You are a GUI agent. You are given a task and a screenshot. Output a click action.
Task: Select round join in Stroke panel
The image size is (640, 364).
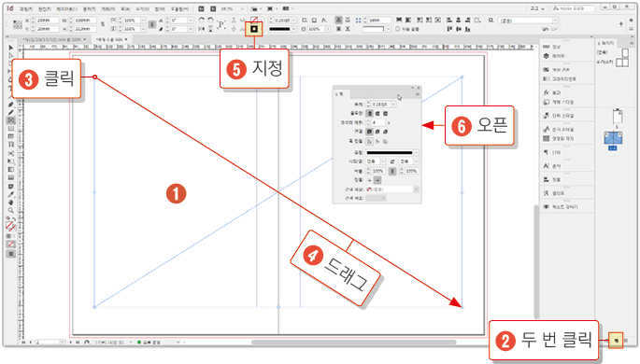[377, 132]
